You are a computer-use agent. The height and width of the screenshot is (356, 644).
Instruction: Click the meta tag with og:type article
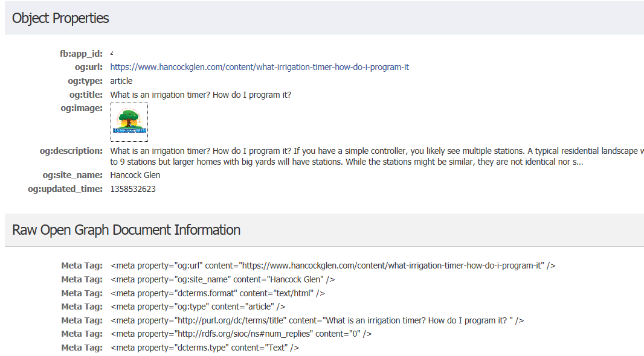198,307
